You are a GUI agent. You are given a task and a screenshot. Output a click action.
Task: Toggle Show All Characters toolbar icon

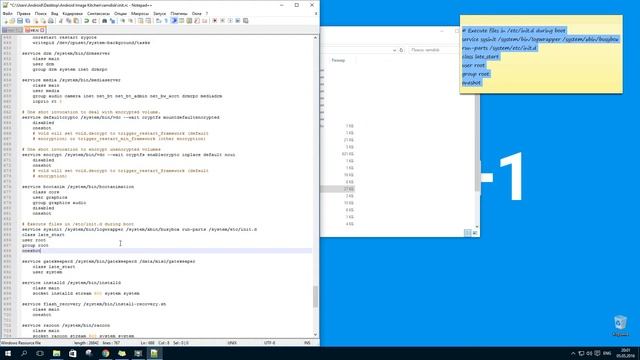(166, 21)
